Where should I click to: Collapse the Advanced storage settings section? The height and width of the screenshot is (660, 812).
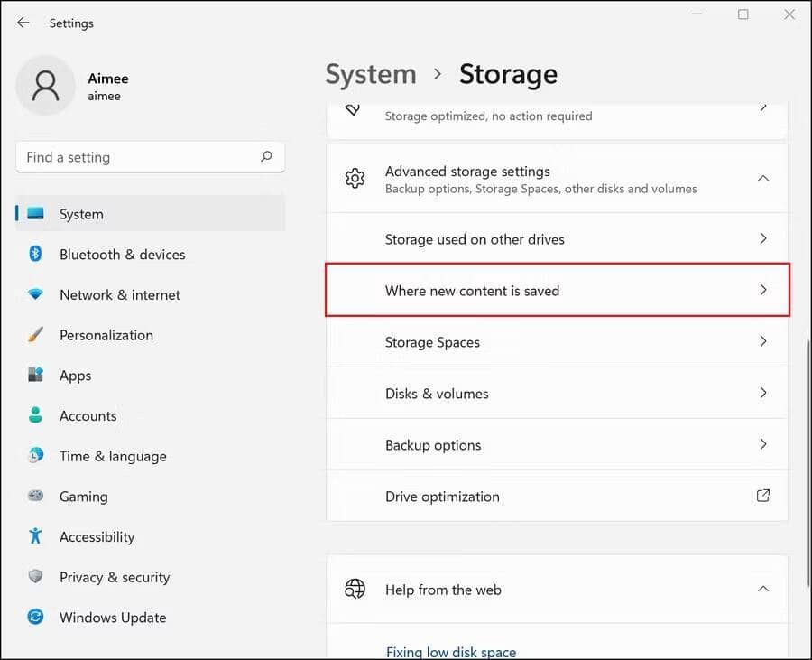[763, 178]
